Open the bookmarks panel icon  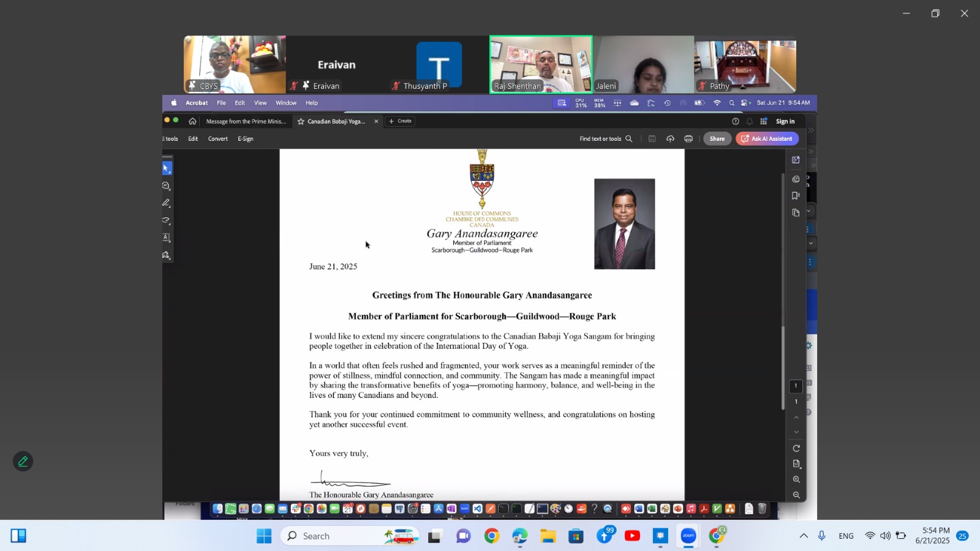point(796,196)
